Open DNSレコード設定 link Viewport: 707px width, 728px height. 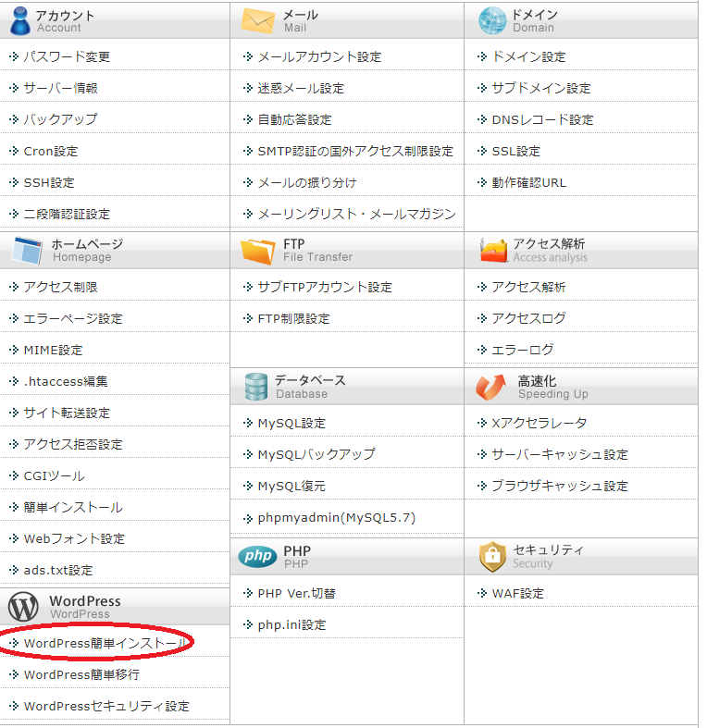coord(542,119)
